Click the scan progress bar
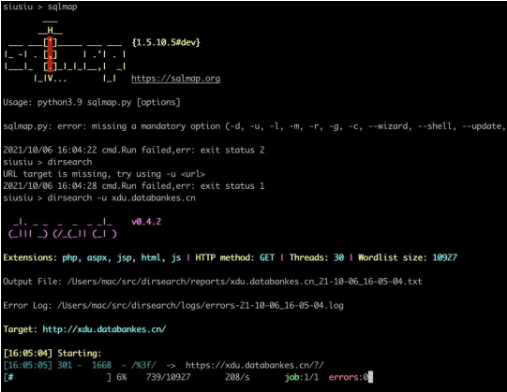Image resolution: width=507 pixels, height=392 pixels. [57, 377]
